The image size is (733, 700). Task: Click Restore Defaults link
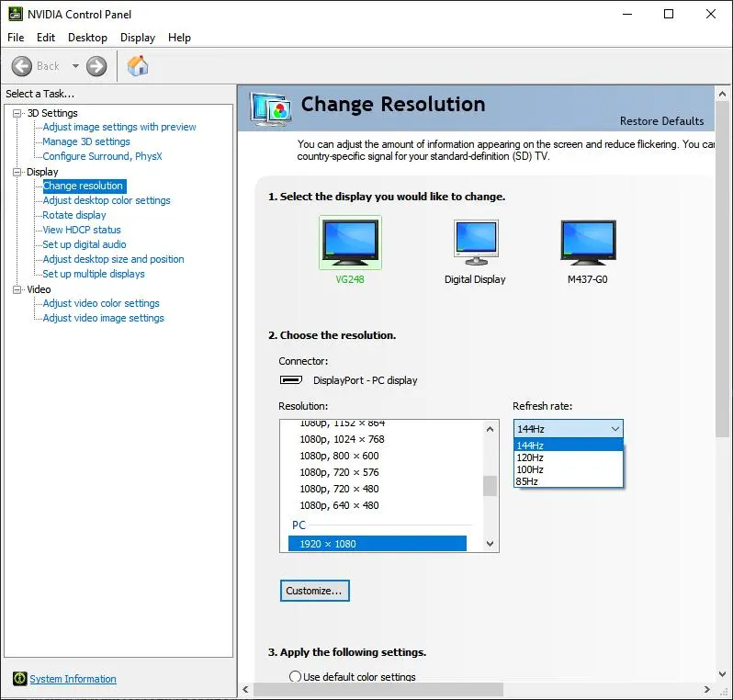pos(661,121)
